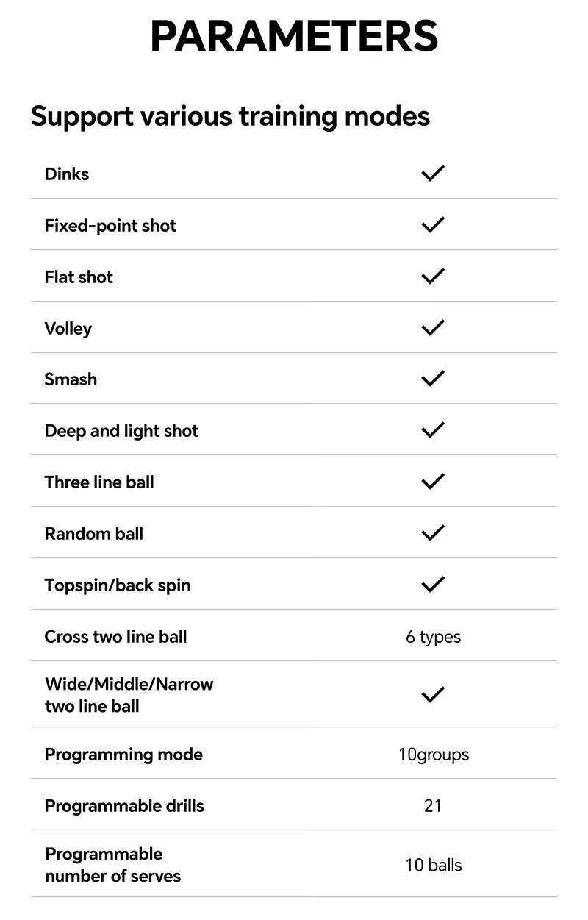
Task: Click the 10 balls value
Action: click(x=433, y=865)
